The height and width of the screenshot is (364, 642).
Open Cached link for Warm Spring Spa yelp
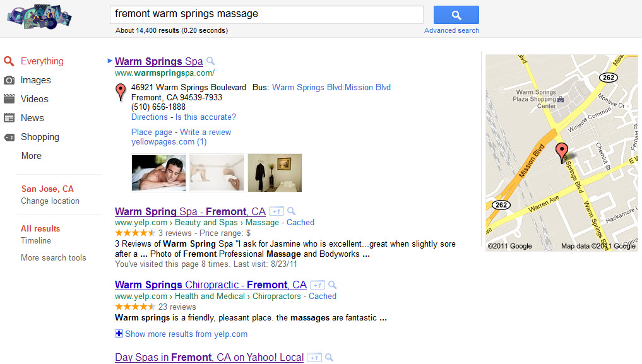point(300,223)
